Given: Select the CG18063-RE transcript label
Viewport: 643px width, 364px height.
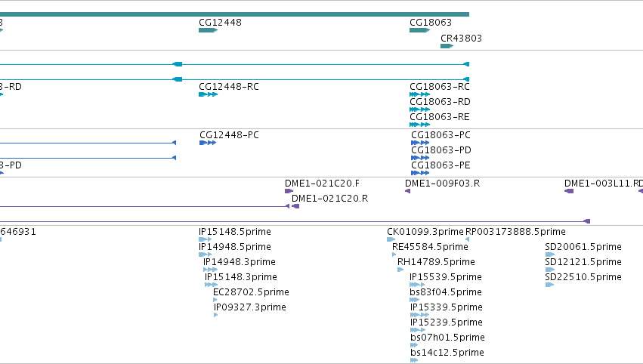Looking at the screenshot, I should [440, 117].
